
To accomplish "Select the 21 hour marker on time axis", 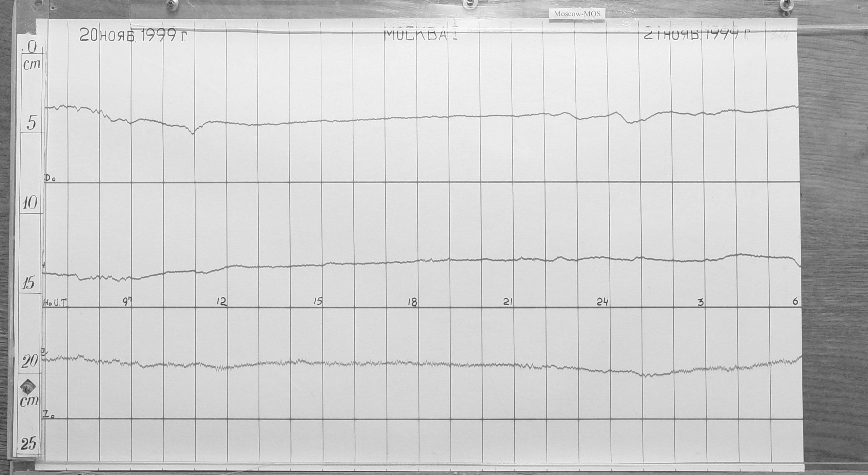I will 508,302.
